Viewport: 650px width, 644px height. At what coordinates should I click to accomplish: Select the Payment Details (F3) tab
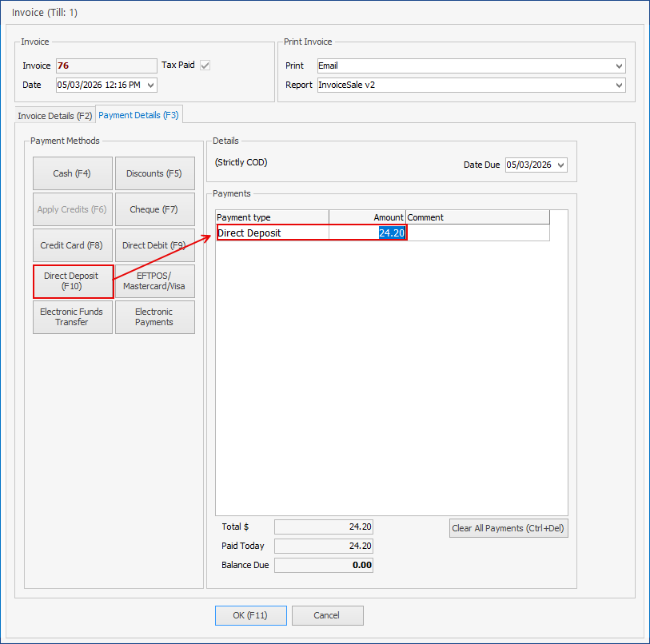(138, 115)
